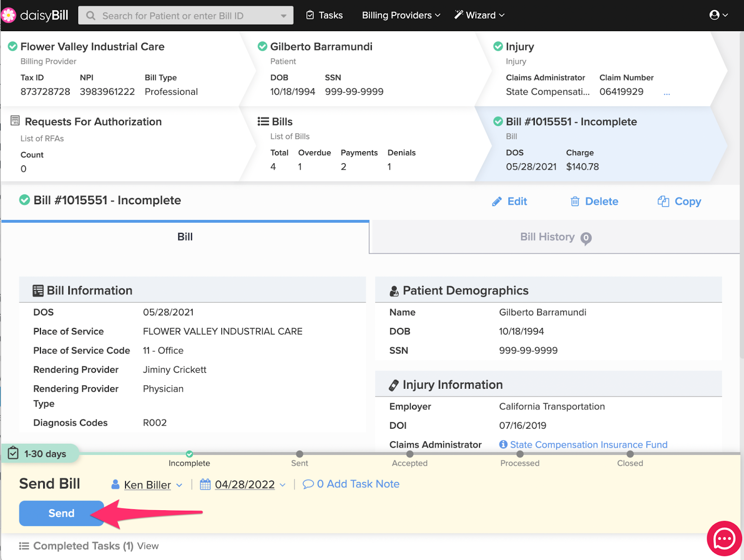
Task: Open the Tasks menu item
Action: click(x=325, y=15)
